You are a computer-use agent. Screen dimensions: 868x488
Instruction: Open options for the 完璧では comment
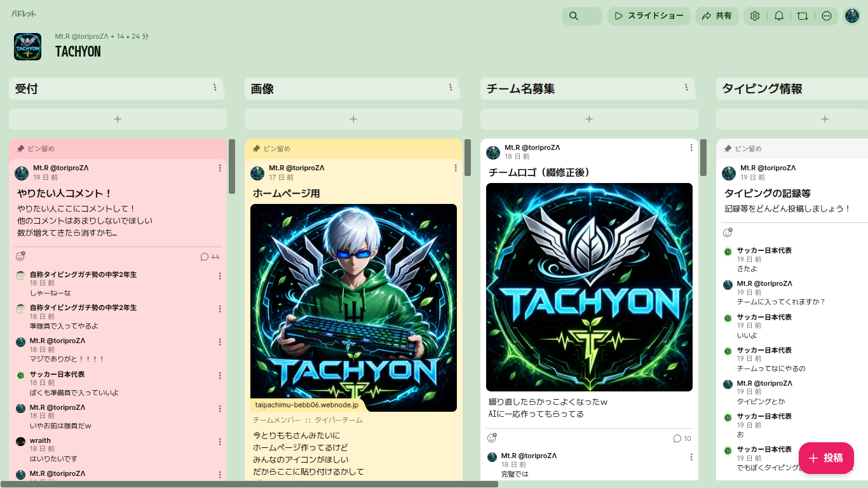(x=691, y=457)
